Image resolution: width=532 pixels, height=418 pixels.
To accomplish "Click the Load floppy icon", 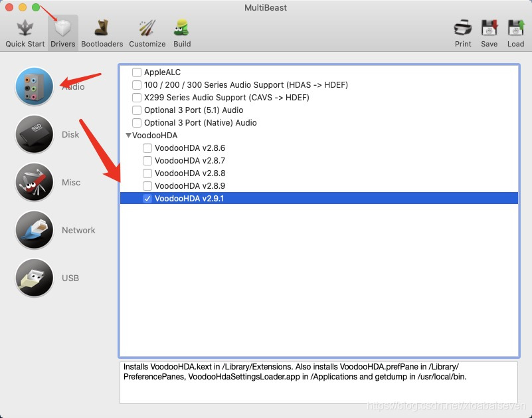I will click(x=515, y=28).
